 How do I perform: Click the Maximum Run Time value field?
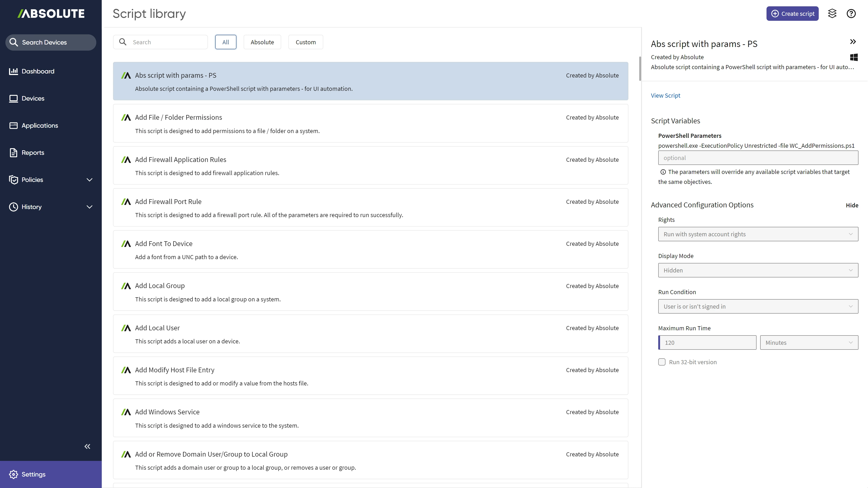click(707, 343)
